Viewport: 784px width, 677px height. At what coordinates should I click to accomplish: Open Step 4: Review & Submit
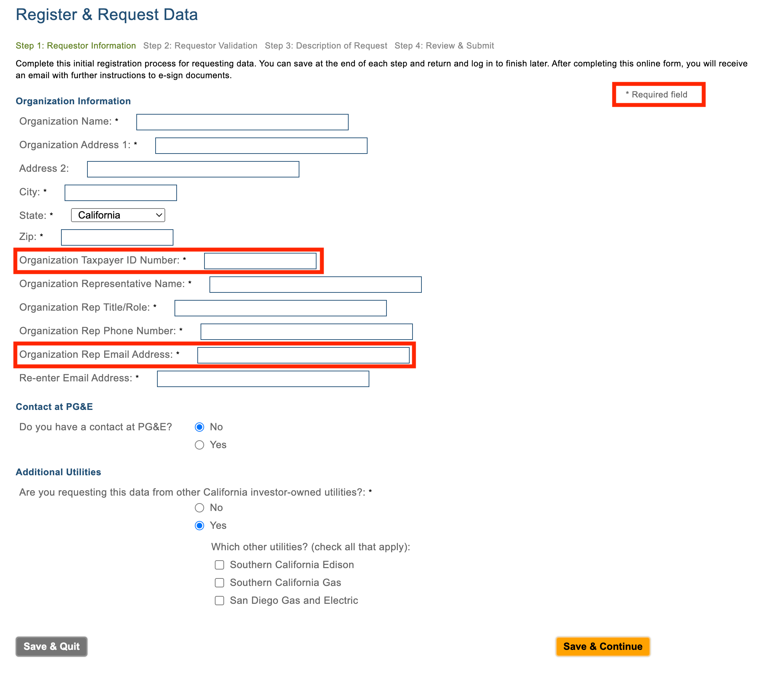click(x=444, y=46)
